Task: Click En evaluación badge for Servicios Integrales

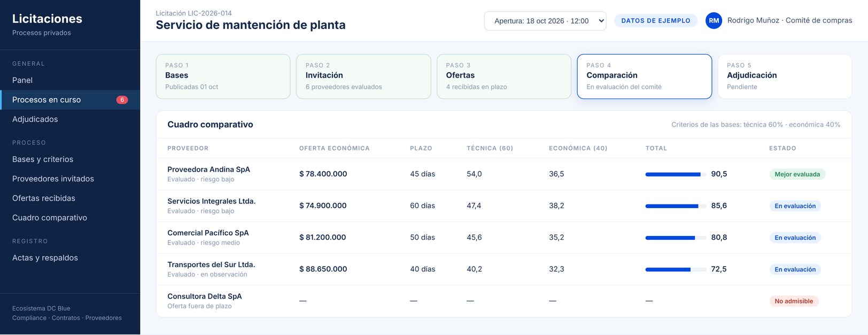Action: [795, 206]
